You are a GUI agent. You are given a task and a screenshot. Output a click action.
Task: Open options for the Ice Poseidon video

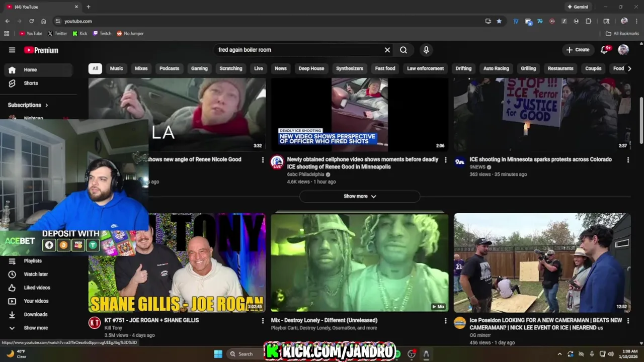tap(628, 321)
